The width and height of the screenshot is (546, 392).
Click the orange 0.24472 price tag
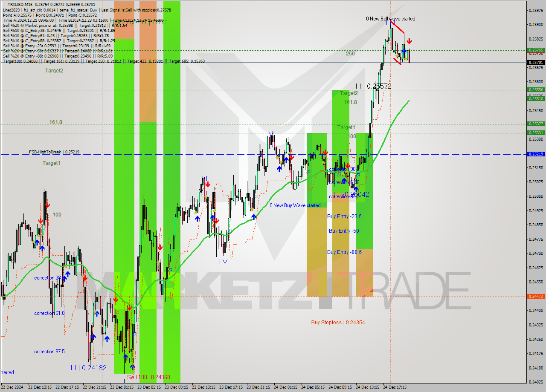tap(536, 296)
